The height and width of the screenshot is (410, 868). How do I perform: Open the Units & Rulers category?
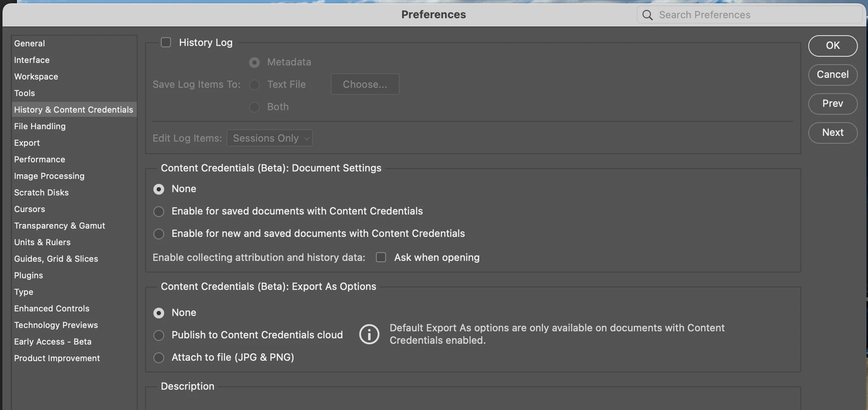click(x=74, y=242)
